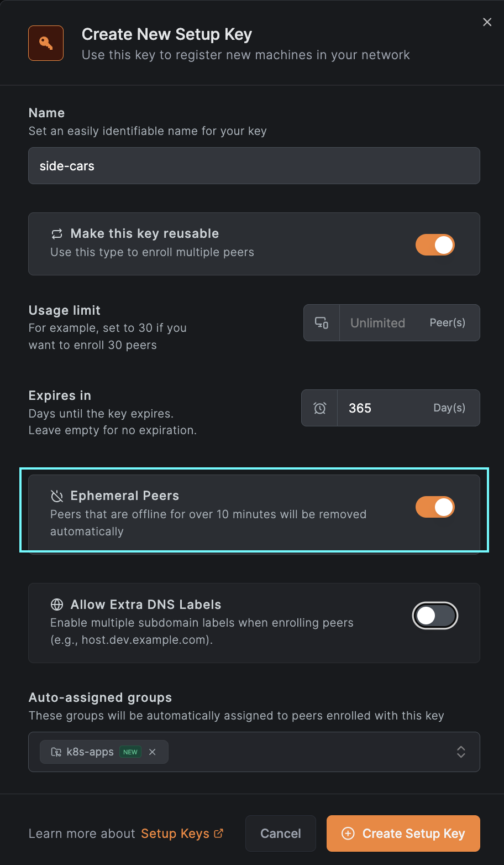Click the alarm clock icon next to 365 days

(x=319, y=408)
